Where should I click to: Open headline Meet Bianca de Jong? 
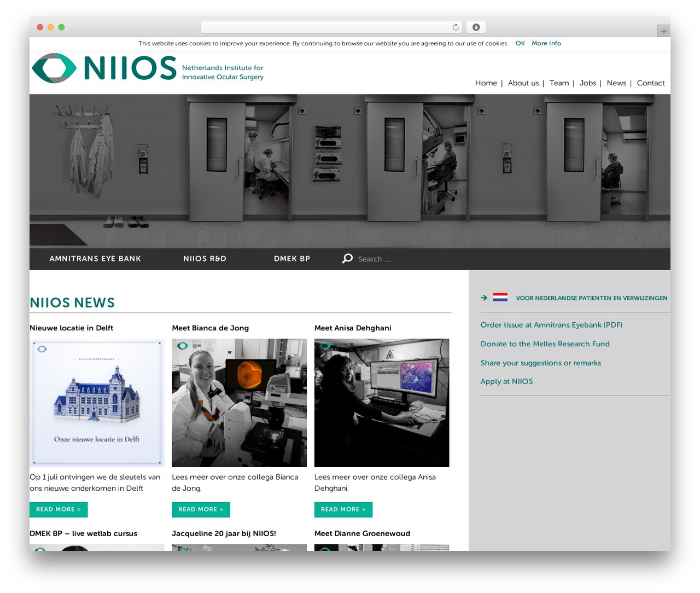coord(210,328)
